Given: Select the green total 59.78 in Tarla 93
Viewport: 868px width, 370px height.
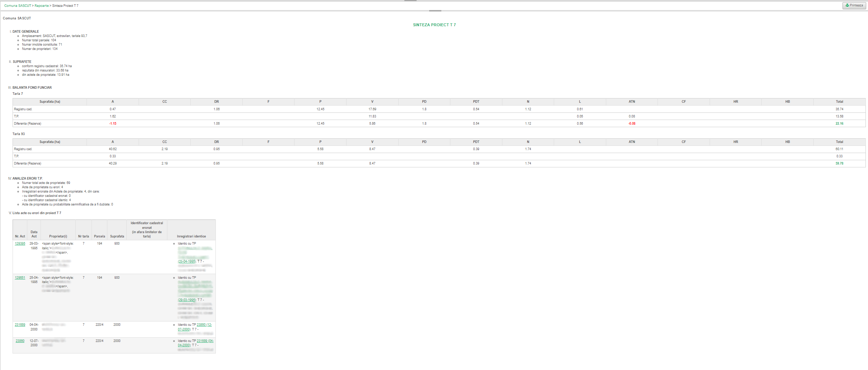Looking at the screenshot, I should pyautogui.click(x=839, y=163).
